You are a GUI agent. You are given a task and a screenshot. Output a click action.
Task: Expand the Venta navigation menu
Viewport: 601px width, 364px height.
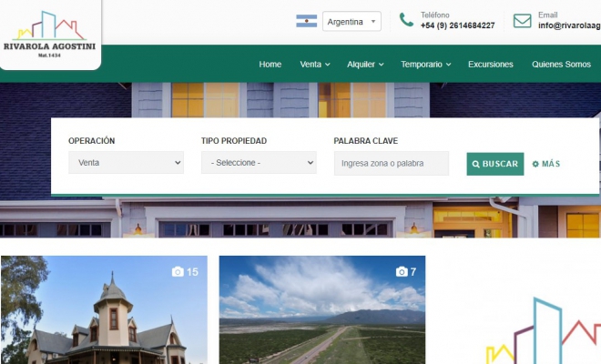pos(314,65)
